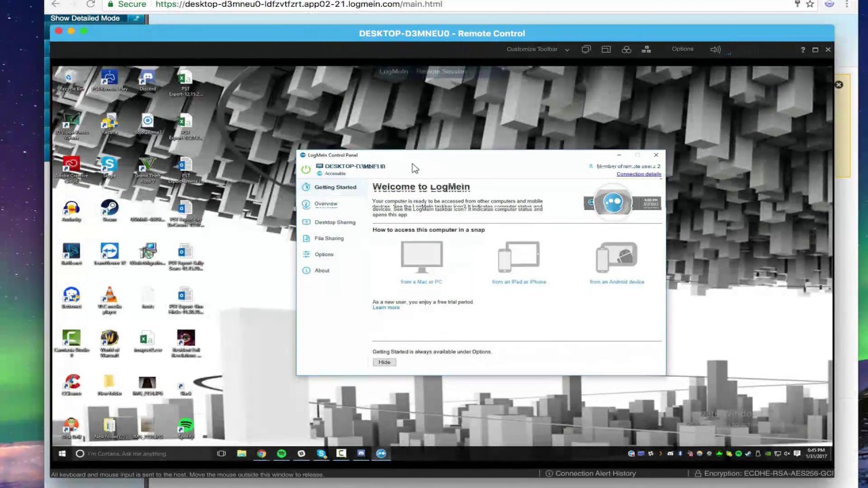Screen dimensions: 868x488
Task: Open Spotify from remote taskbar
Action: [281, 453]
